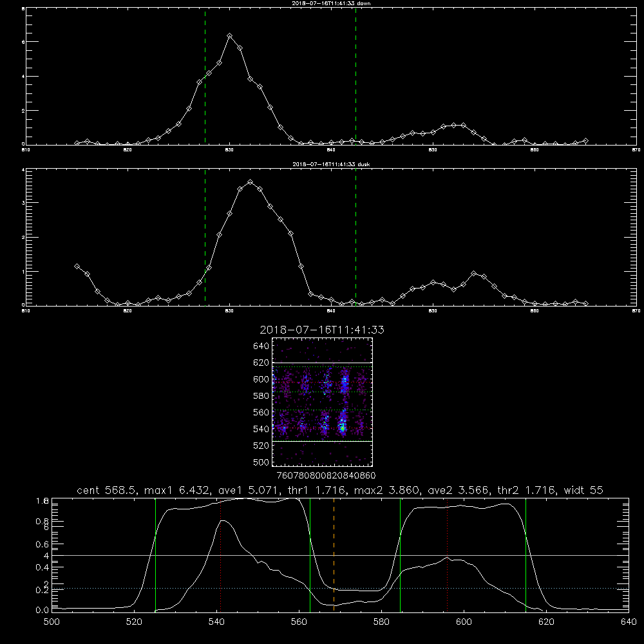The image size is (644, 644).
Task: Click the last solid green line in bottom plot
Action: [526, 554]
